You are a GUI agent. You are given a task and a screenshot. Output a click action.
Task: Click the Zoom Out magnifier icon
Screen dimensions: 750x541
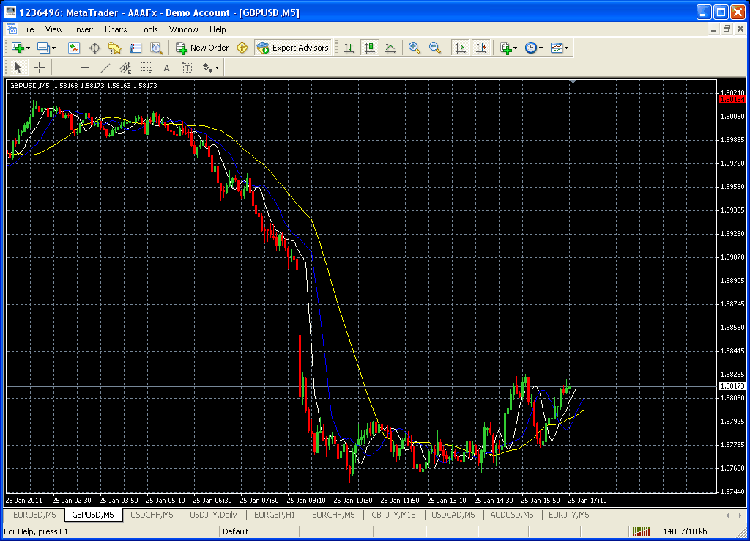coord(434,48)
